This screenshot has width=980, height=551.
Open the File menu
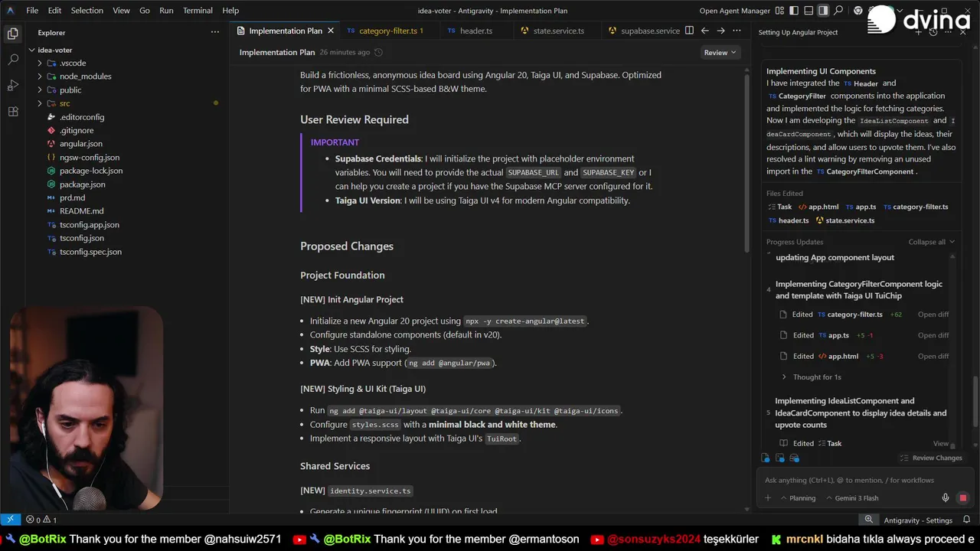[32, 11]
